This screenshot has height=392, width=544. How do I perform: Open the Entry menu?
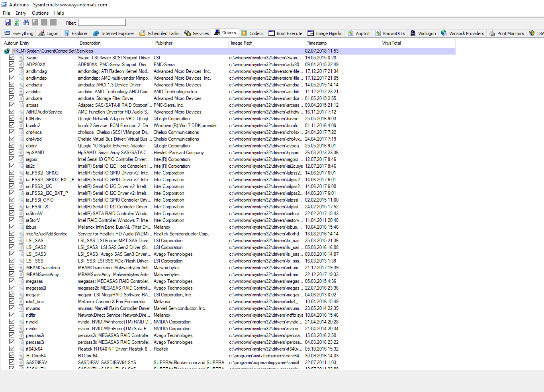click(x=21, y=13)
